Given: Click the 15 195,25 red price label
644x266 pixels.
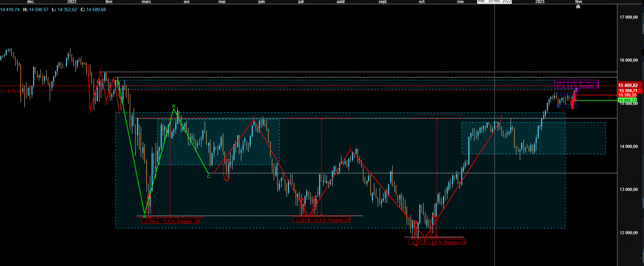Looking at the screenshot, I should [x=628, y=95].
